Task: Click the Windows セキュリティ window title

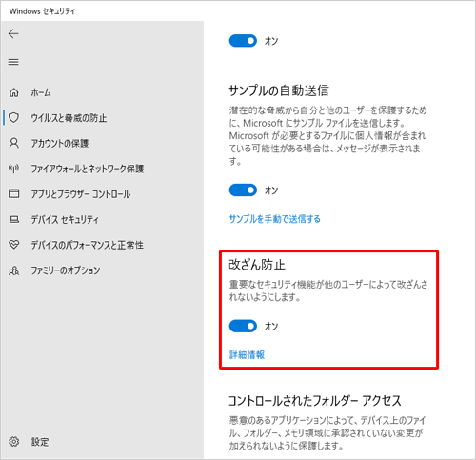Action: (42, 11)
